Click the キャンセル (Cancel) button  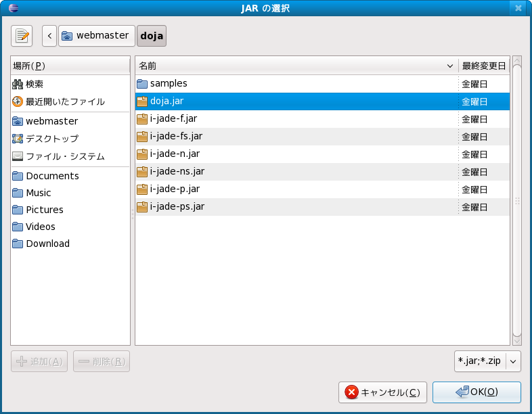click(382, 392)
